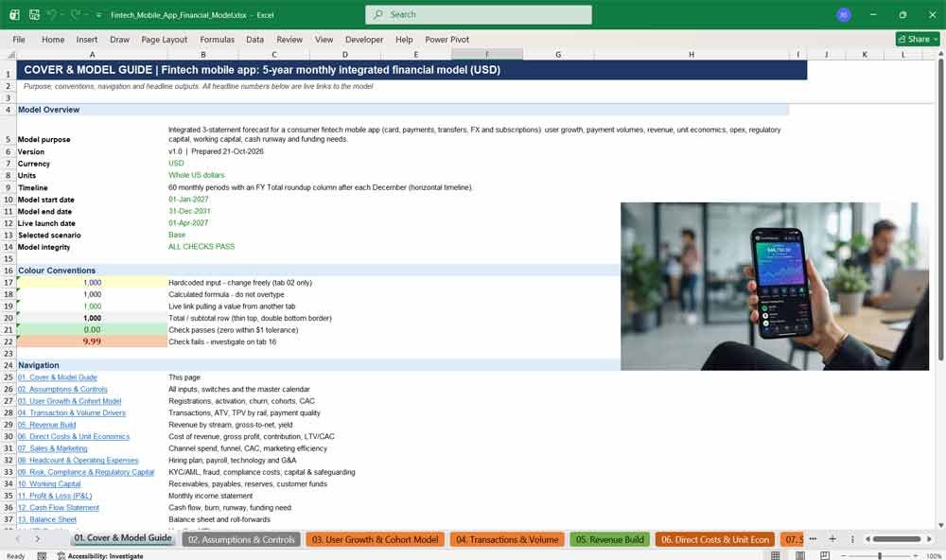Follow the 07. Sales & Marketing link

[52, 448]
